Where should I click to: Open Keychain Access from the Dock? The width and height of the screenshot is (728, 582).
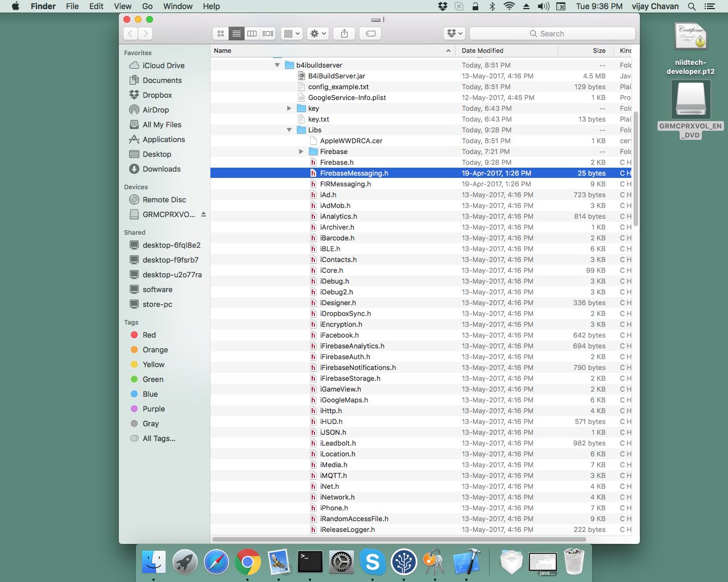435,562
